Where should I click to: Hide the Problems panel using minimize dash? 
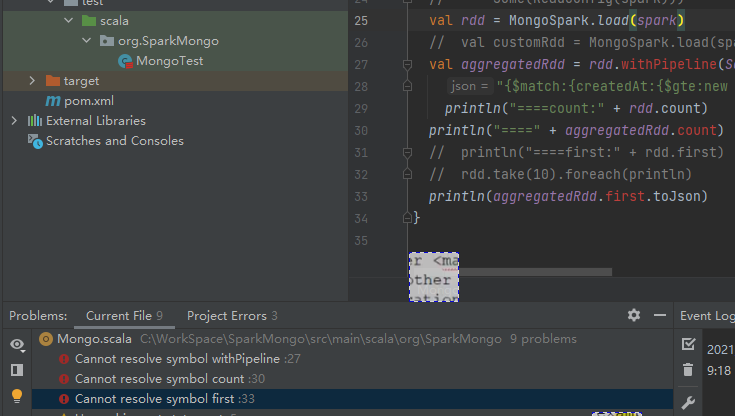click(660, 315)
